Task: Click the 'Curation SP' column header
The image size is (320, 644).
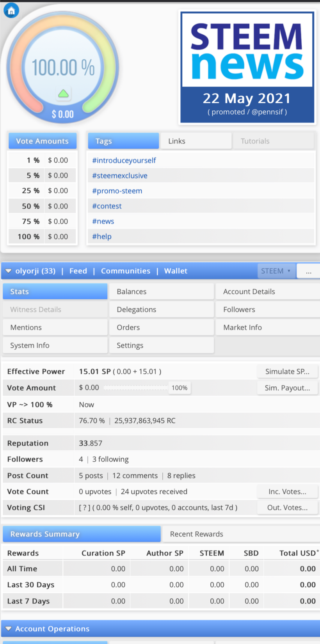Action: [x=103, y=553]
